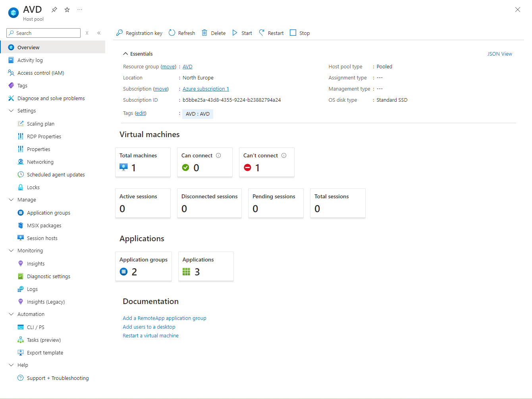The image size is (532, 399).
Task: Open the Application groups tile showing 2
Action: pos(143,266)
